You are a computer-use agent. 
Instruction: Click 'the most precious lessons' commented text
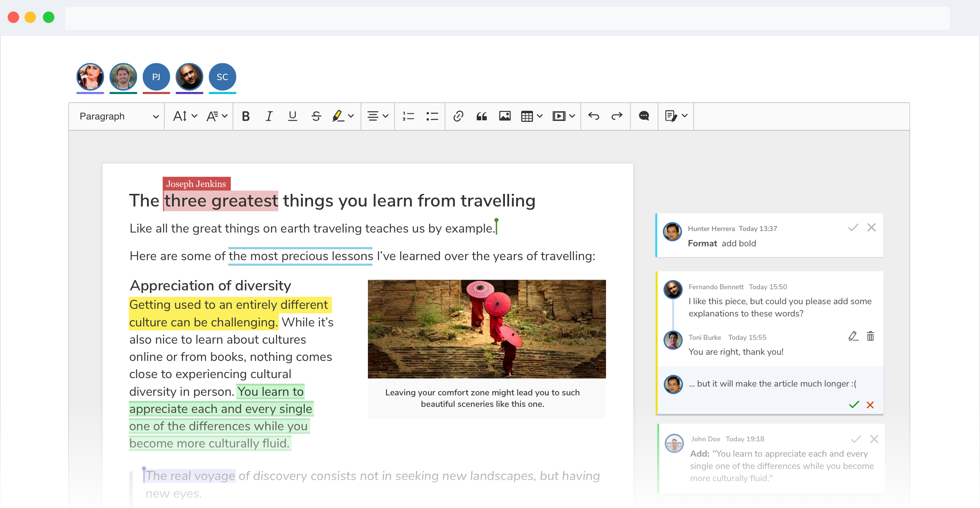(x=301, y=256)
